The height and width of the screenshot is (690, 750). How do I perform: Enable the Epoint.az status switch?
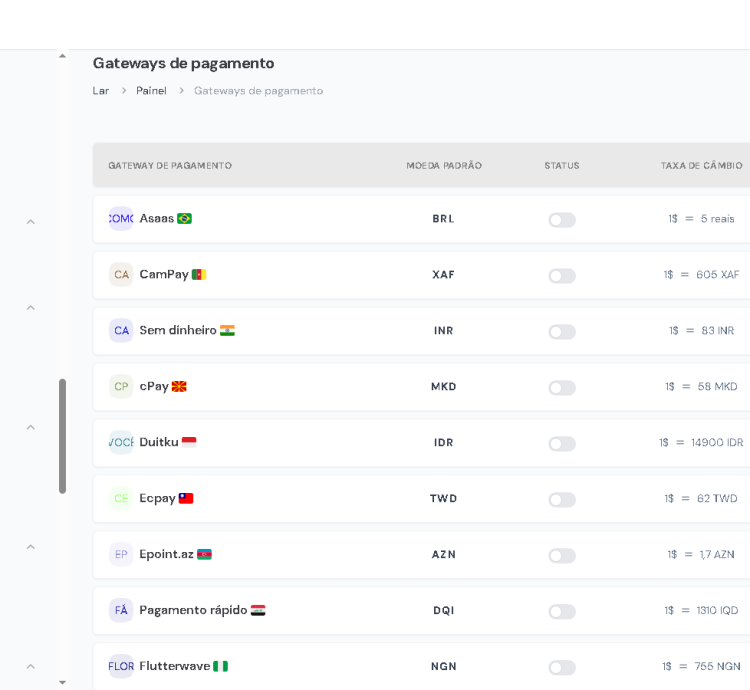pyautogui.click(x=562, y=556)
